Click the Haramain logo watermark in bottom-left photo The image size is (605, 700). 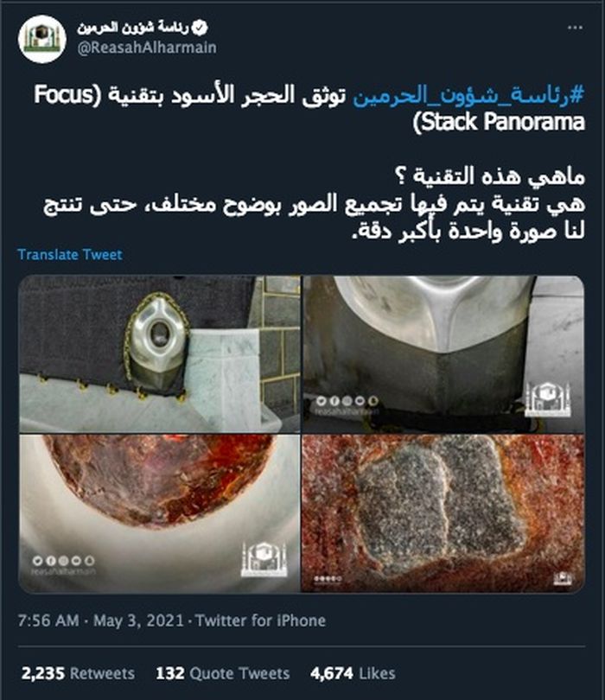[x=264, y=559]
